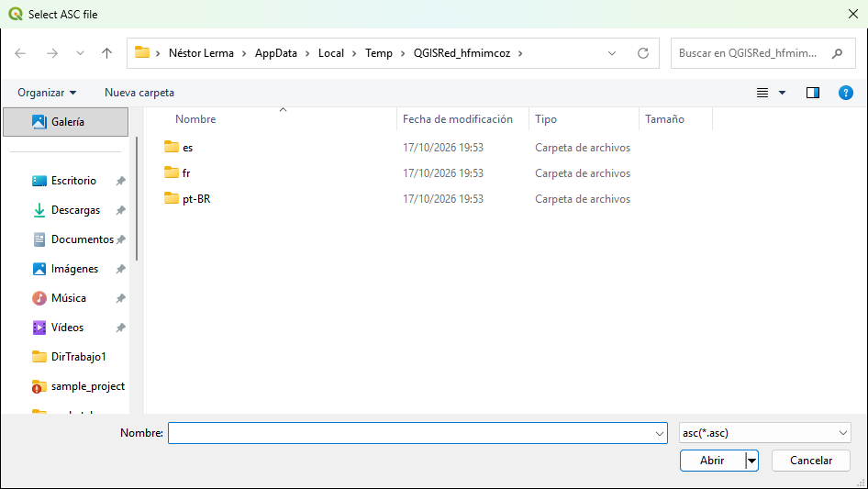The width and height of the screenshot is (868, 489).
Task: Toggle the preview pane icon
Action: [x=813, y=93]
